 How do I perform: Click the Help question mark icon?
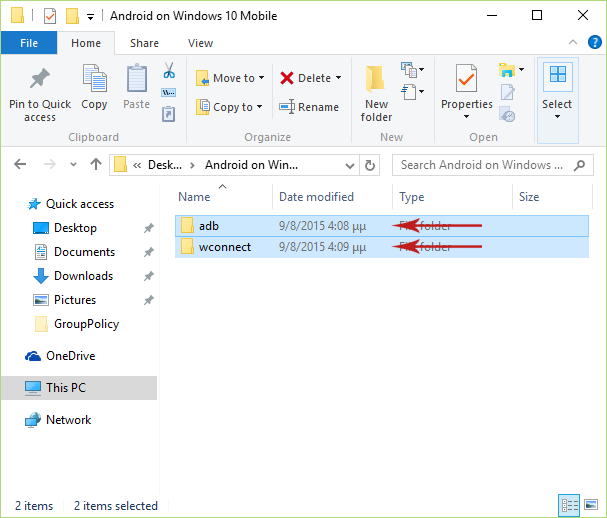594,42
